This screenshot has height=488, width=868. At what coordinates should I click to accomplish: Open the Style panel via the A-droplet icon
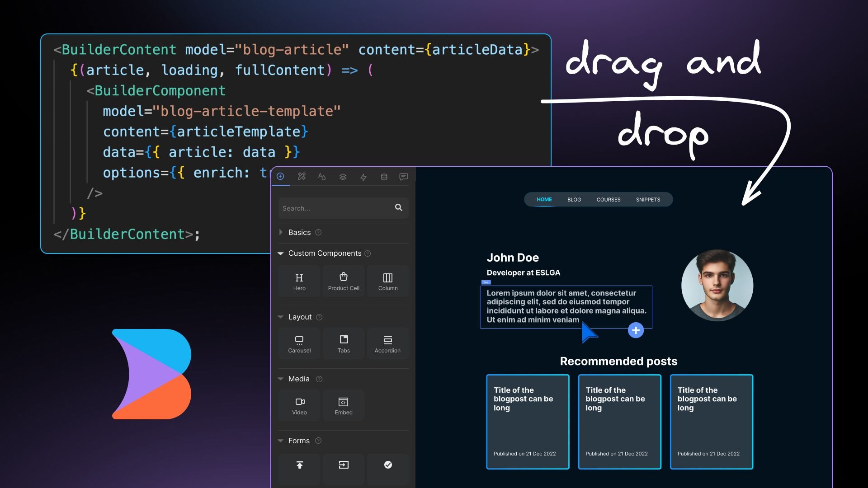pos(322,176)
